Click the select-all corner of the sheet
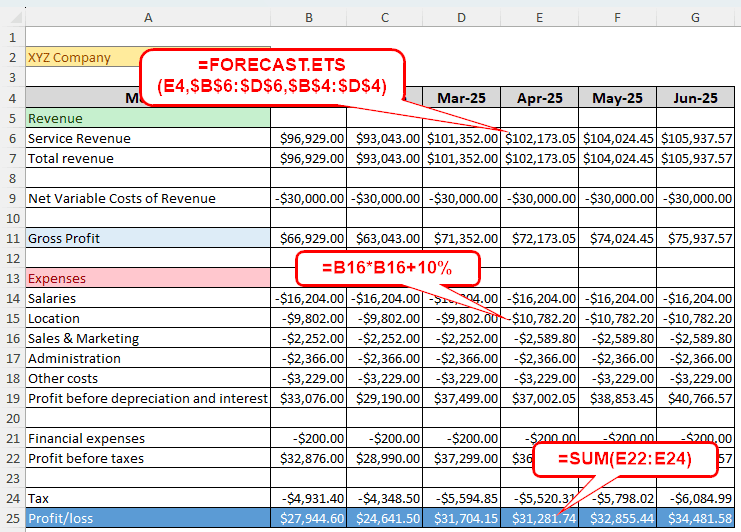Viewport: 741px width, 532px height. 11,17
